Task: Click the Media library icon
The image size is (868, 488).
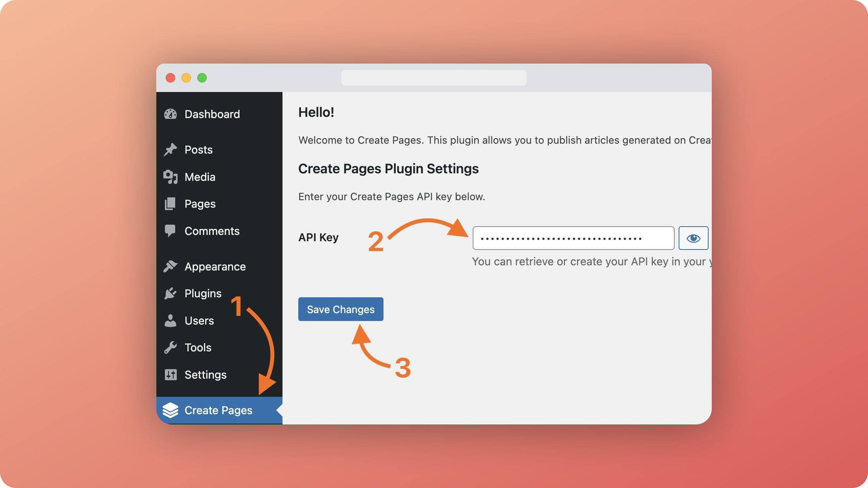Action: 170,177
